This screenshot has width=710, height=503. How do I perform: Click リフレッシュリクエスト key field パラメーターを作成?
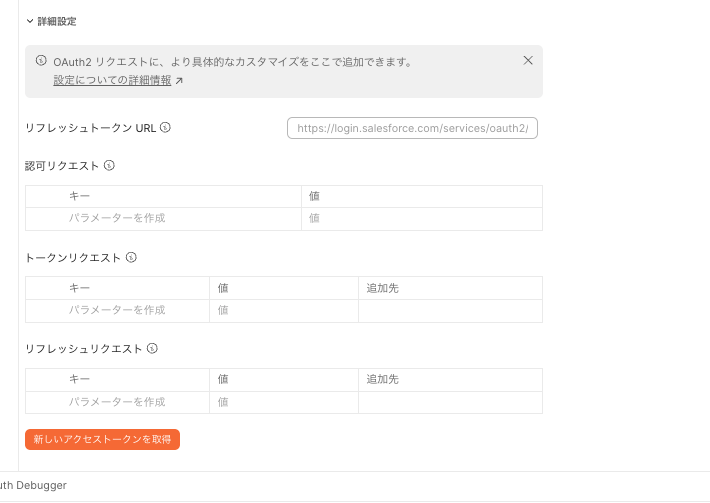pyautogui.click(x=117, y=402)
